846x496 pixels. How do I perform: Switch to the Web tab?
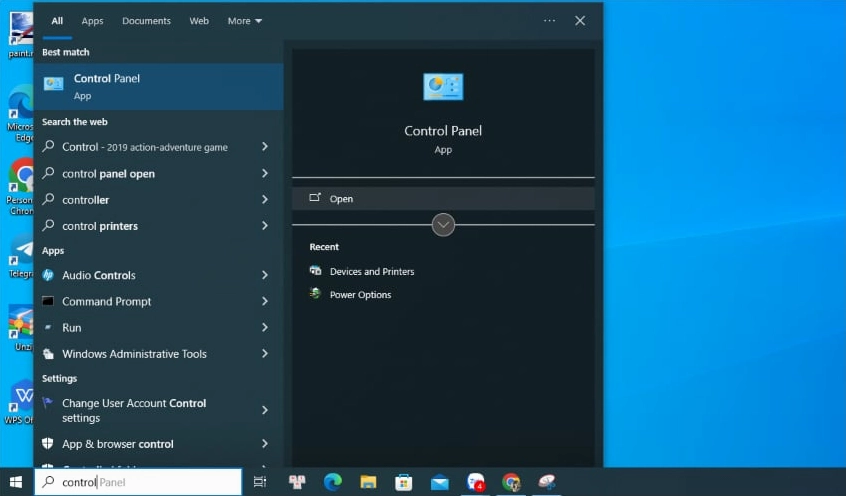point(199,21)
